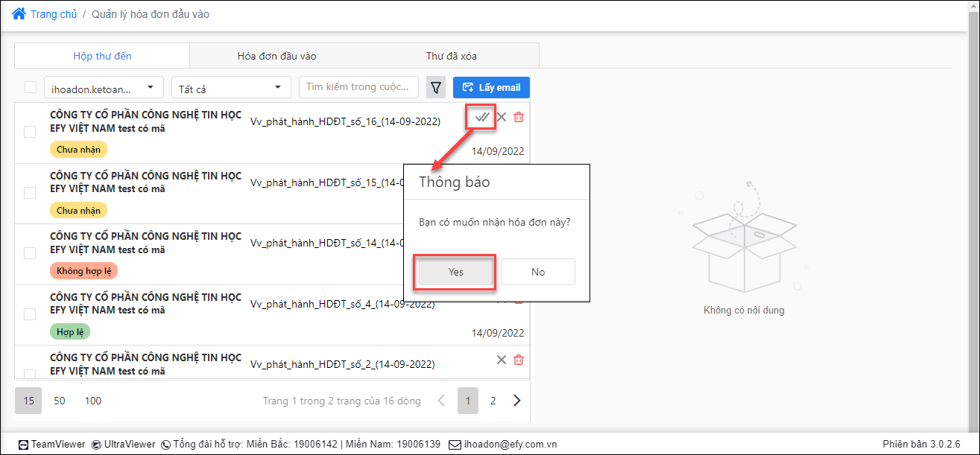This screenshot has width=980, height=455.
Task: Open the Tất cả status dropdown
Action: point(231,88)
